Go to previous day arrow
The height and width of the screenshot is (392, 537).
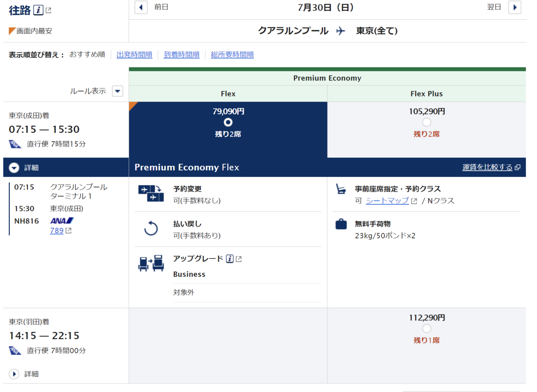tap(141, 7)
